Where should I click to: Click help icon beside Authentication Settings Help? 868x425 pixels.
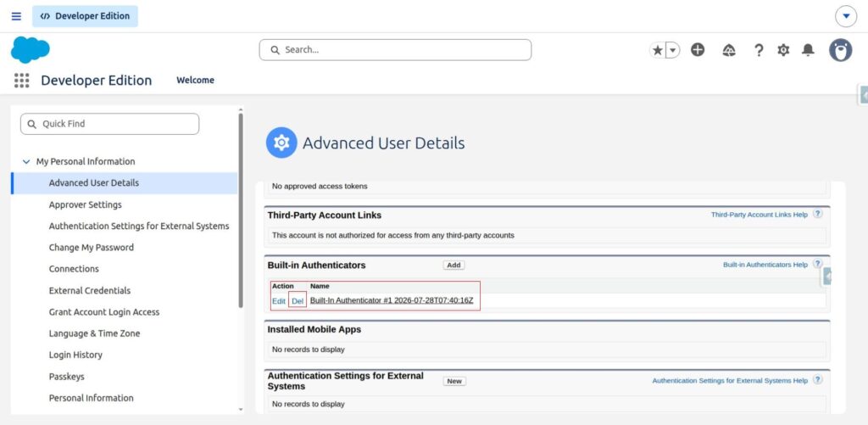[818, 379]
